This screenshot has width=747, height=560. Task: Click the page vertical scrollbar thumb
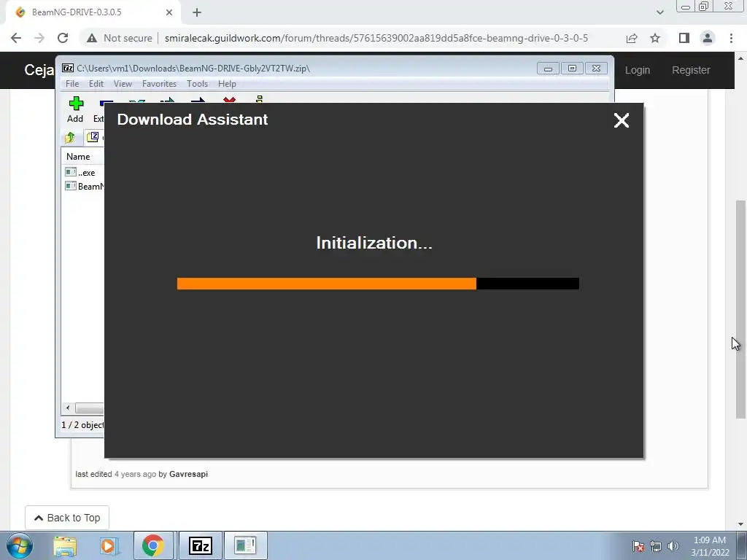[x=740, y=309]
